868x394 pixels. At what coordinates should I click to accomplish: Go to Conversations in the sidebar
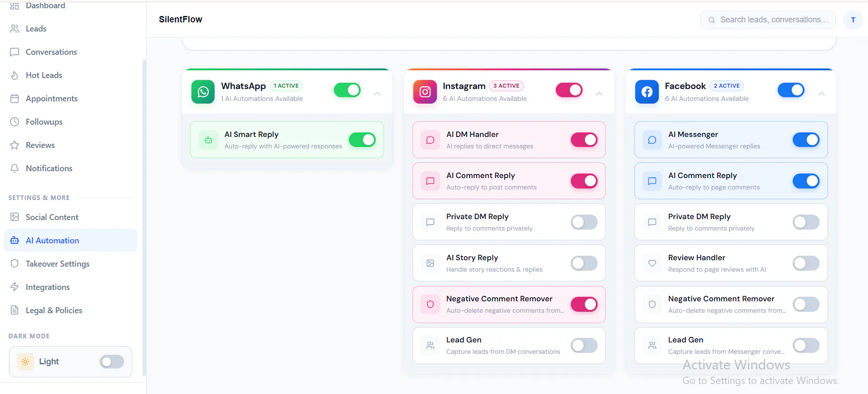(x=70, y=52)
